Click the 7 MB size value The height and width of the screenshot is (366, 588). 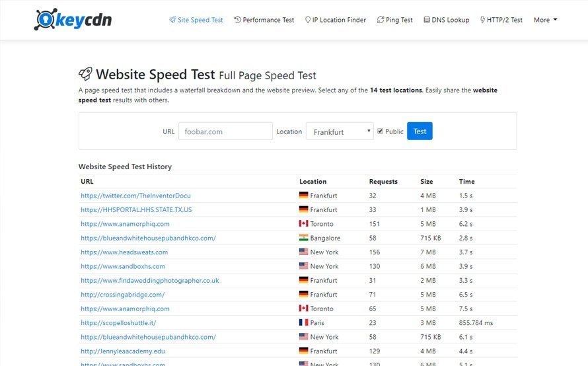(x=428, y=252)
